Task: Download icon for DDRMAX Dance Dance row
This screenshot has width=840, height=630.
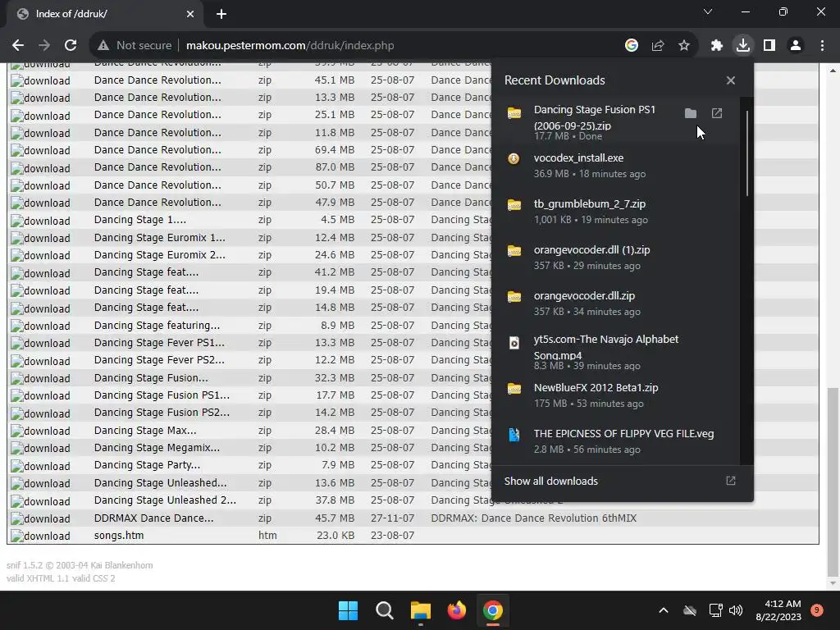Action: tap(40, 518)
